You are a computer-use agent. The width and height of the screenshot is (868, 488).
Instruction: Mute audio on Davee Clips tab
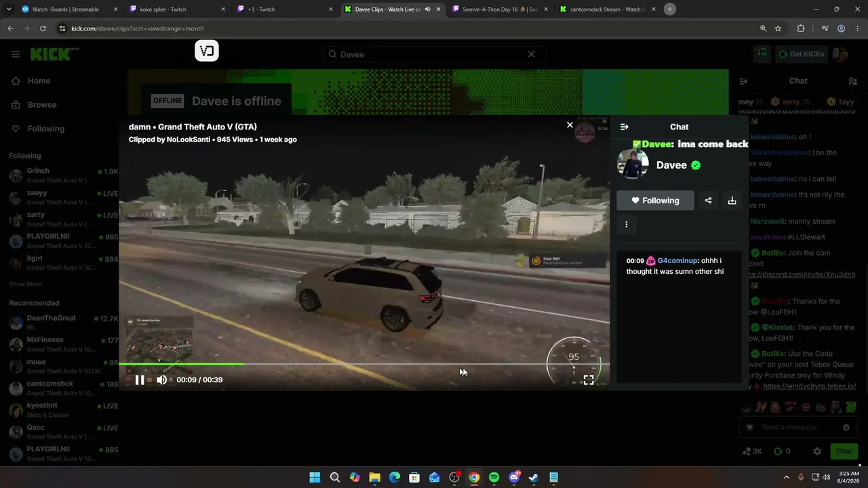[427, 9]
